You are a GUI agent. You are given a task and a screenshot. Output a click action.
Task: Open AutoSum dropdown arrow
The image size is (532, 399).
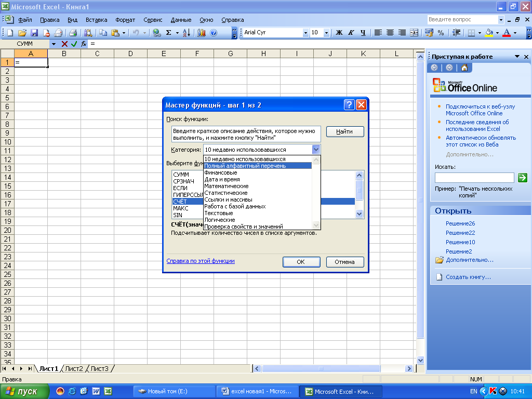[177, 33]
